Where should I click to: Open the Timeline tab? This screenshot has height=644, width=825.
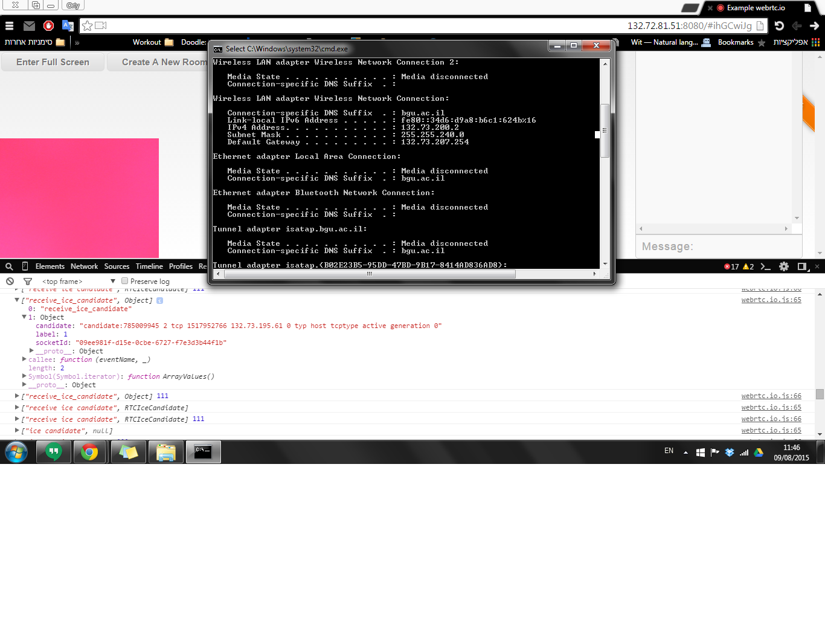tap(149, 266)
